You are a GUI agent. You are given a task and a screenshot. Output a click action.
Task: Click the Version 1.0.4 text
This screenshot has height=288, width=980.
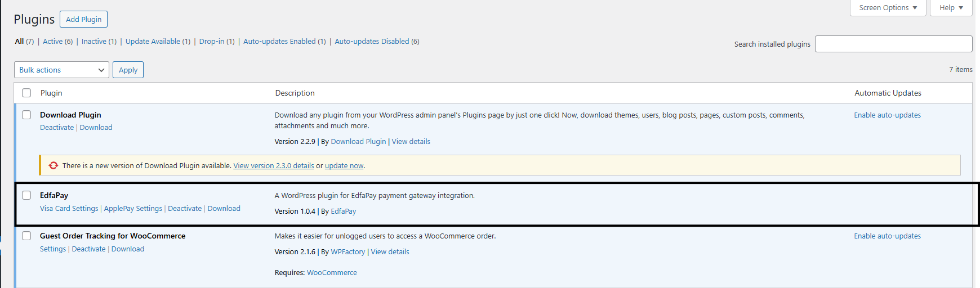[x=295, y=211]
